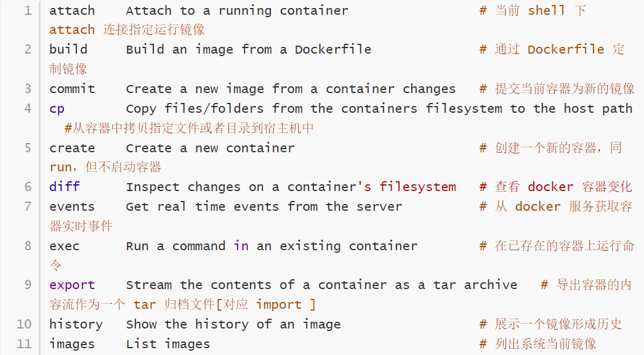Click the purple 'in' keyword on line 8

coord(241,246)
